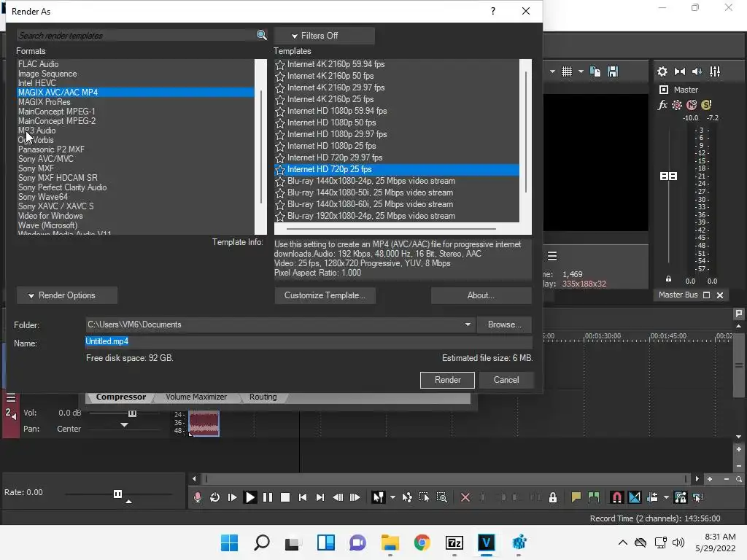The image size is (747, 560).
Task: Open the Folder path dropdown
Action: click(x=468, y=324)
